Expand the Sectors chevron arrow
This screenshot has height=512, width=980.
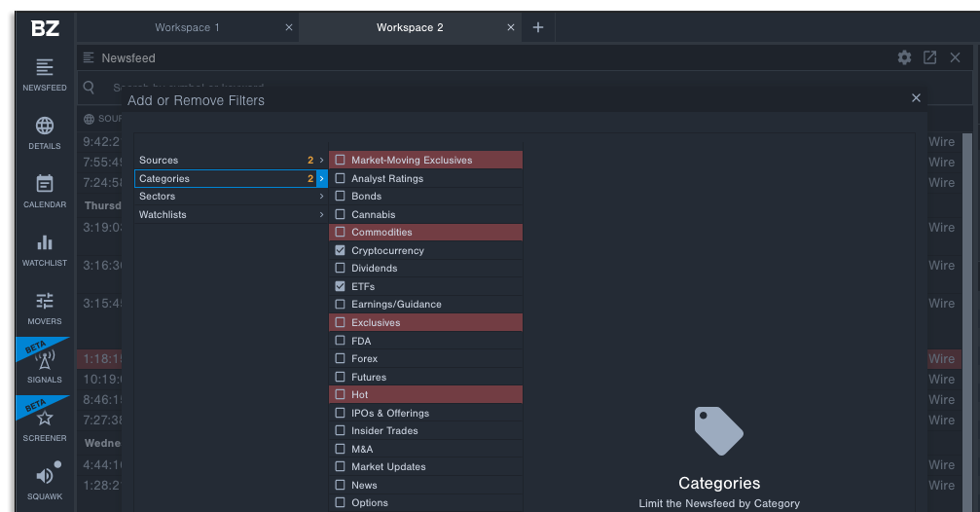pos(321,197)
